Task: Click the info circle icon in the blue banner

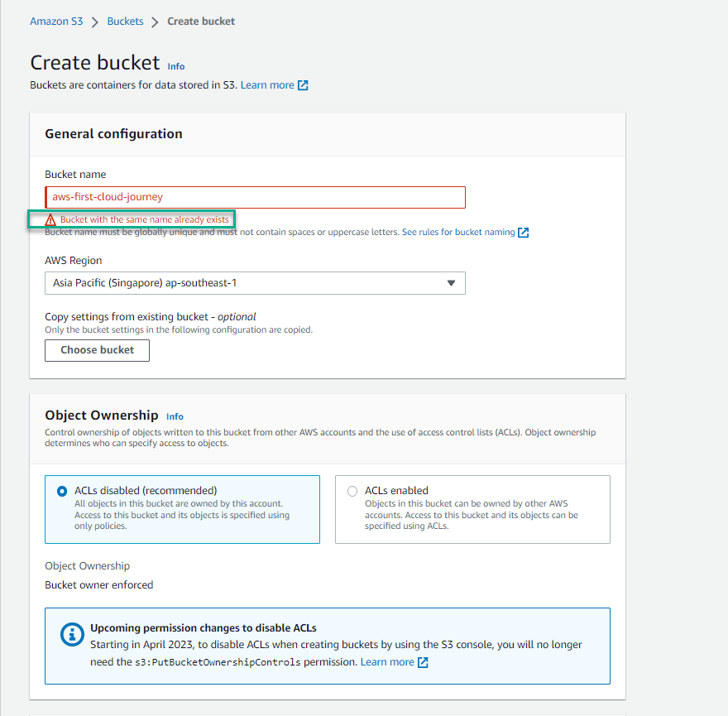Action: 71,635
